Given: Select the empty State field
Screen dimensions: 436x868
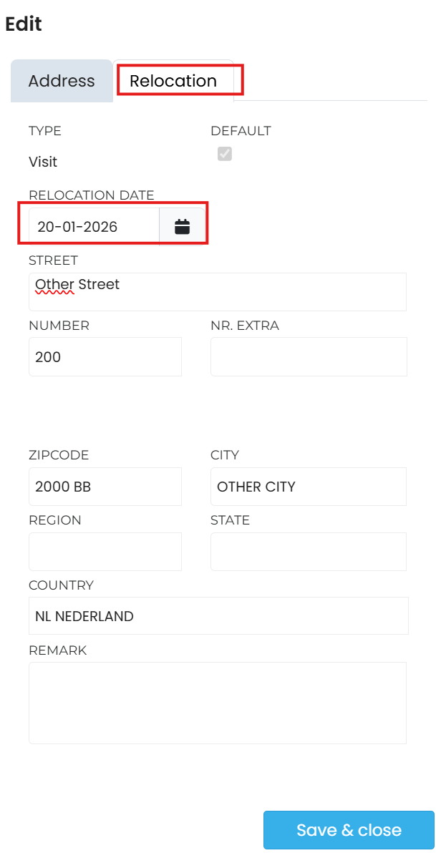Looking at the screenshot, I should (x=309, y=552).
